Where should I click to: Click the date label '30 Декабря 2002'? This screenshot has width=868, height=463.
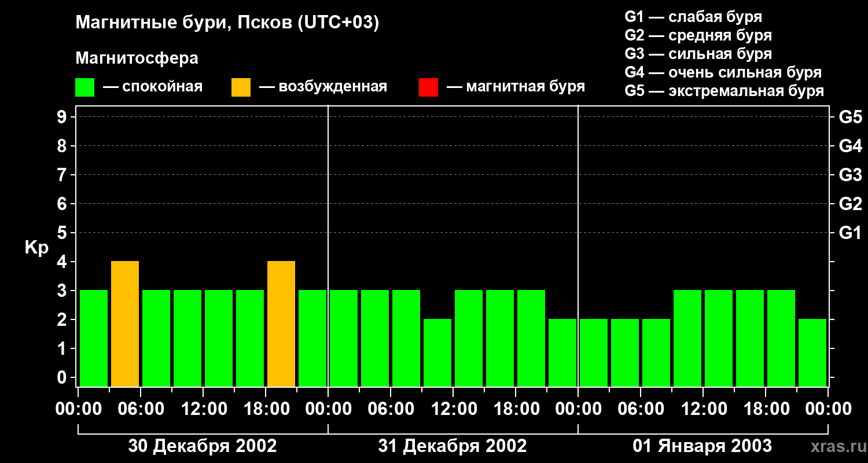(x=203, y=446)
